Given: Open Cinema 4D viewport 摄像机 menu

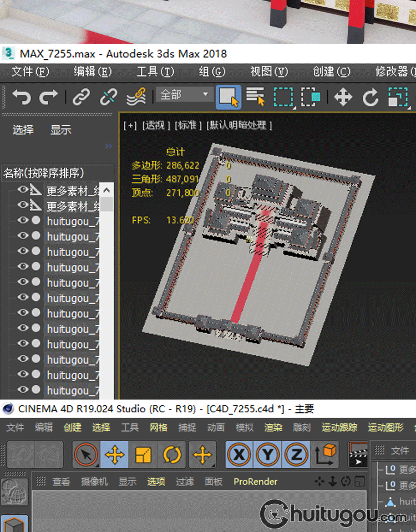Looking at the screenshot, I should pyautogui.click(x=94, y=482).
